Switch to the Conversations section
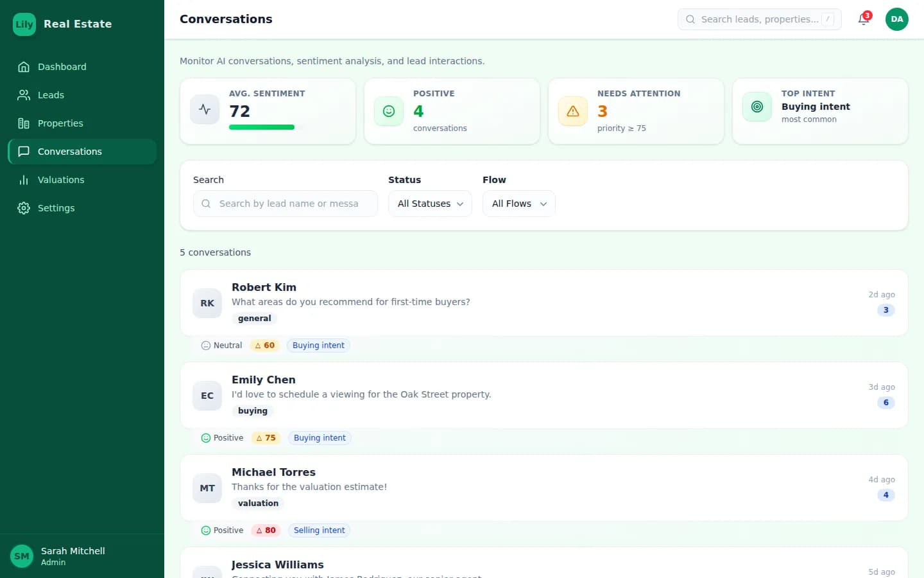This screenshot has height=578, width=924. 71,151
